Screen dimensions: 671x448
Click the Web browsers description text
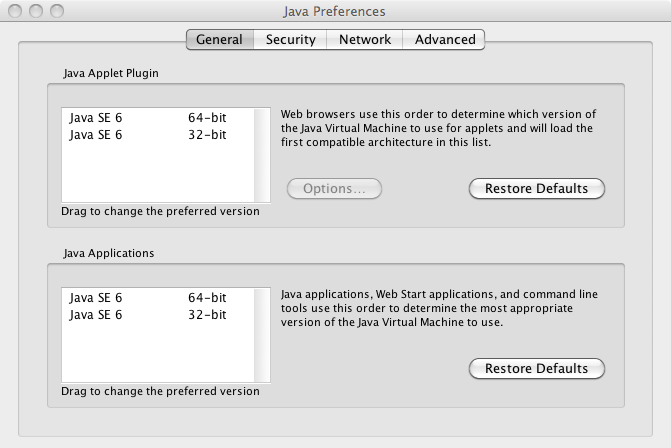point(438,128)
